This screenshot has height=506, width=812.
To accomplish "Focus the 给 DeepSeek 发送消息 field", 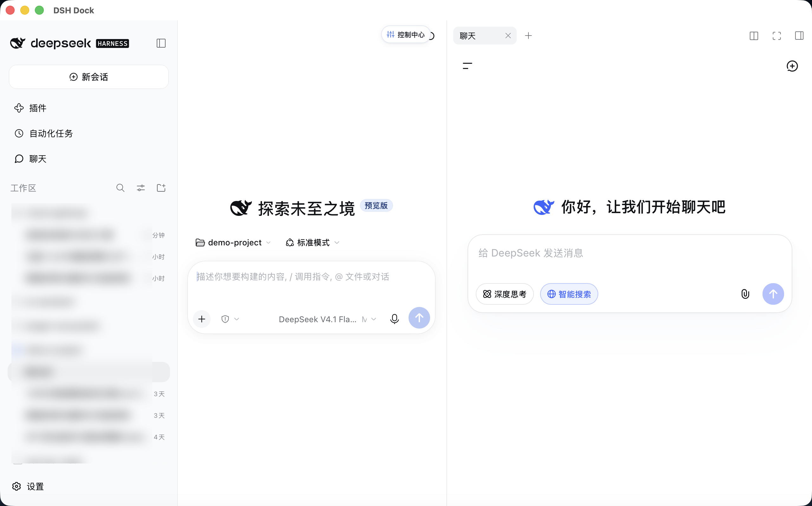I will tap(630, 253).
